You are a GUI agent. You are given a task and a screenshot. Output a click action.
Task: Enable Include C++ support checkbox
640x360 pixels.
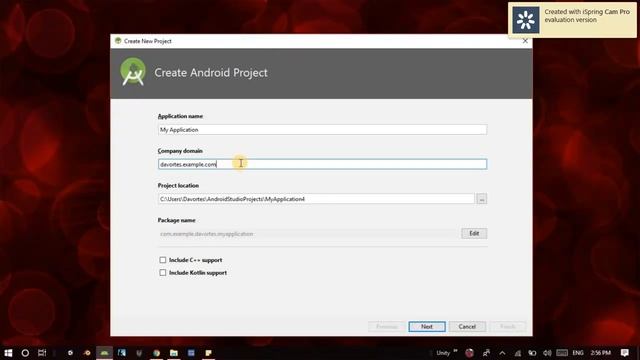(163, 260)
